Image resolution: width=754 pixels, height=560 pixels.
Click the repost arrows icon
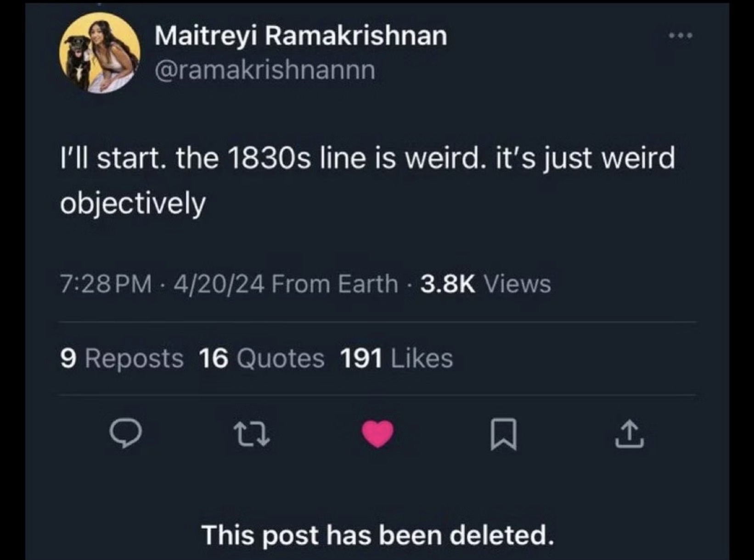pos(251,434)
